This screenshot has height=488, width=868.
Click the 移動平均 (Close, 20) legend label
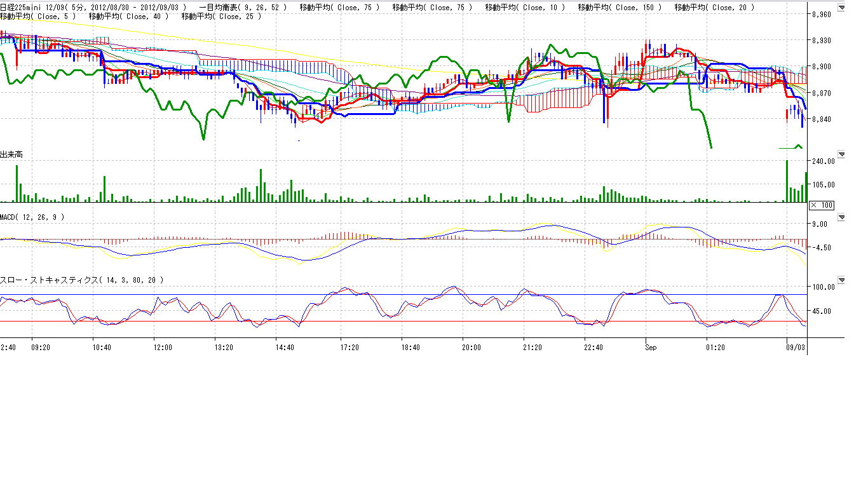(x=714, y=8)
